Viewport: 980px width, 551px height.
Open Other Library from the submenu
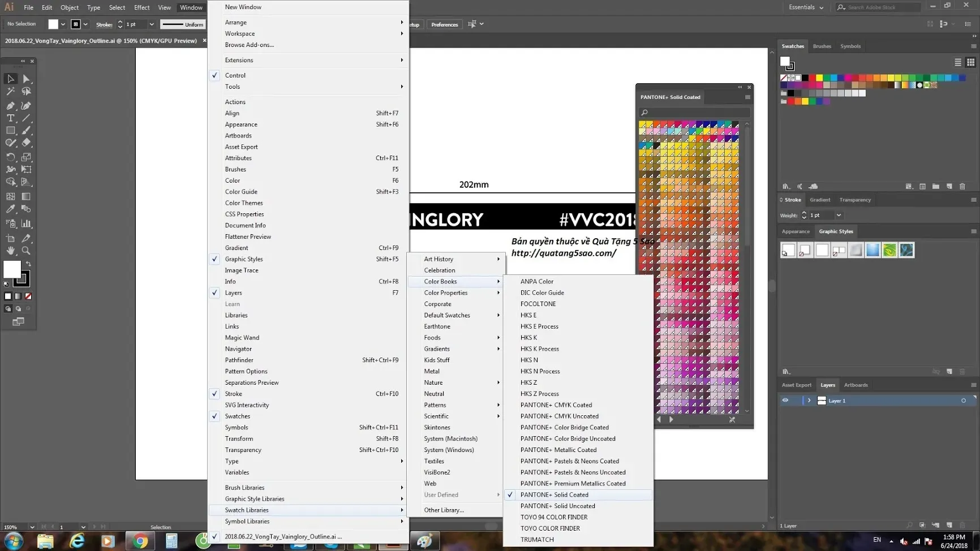[444, 510]
